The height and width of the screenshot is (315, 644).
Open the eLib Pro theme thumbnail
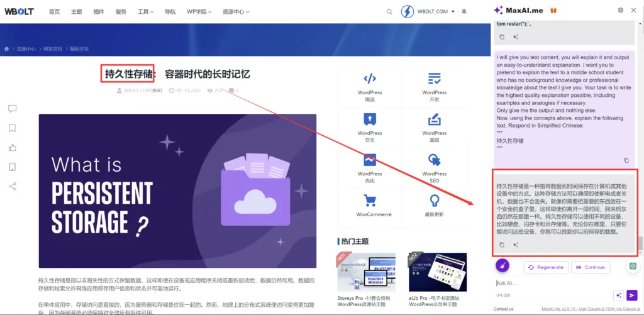438,272
